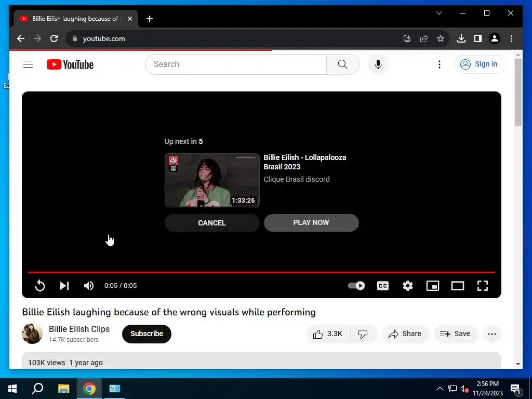Switch to theater mode
532x399 pixels.
pyautogui.click(x=457, y=285)
